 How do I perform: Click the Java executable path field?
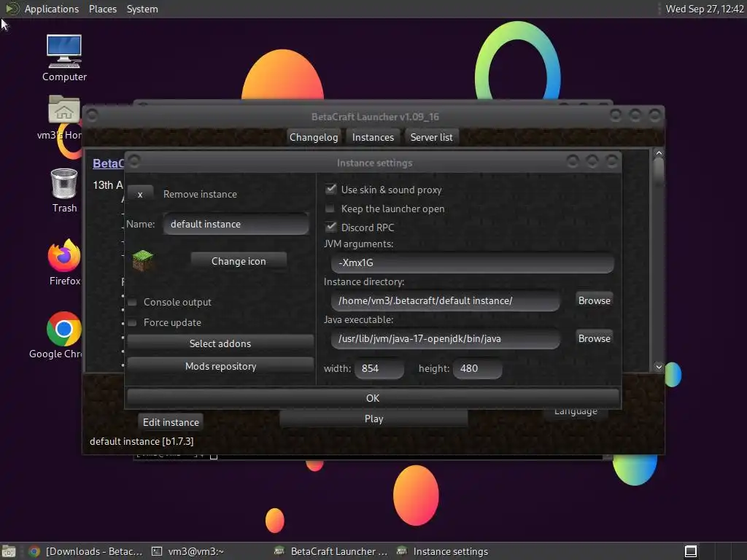[446, 338]
